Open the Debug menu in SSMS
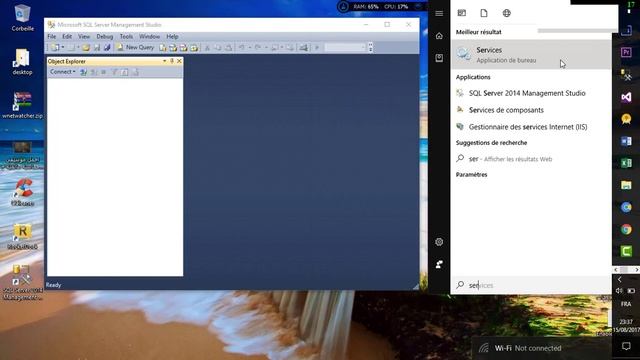 tap(104, 37)
